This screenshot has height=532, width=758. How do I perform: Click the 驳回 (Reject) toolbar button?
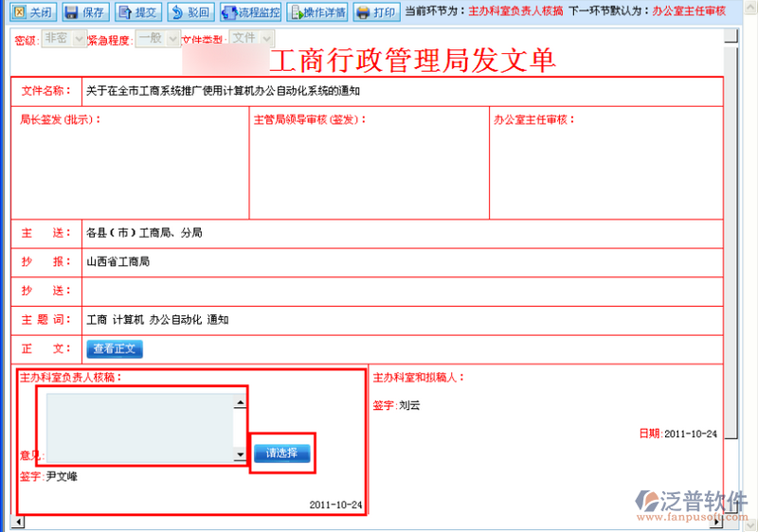(x=190, y=12)
